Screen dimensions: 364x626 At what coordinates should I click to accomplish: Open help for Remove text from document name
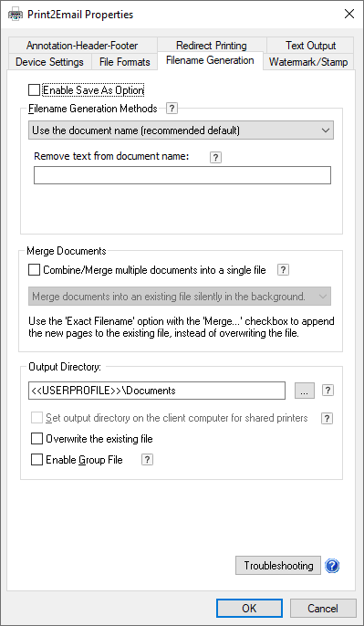[215, 157]
